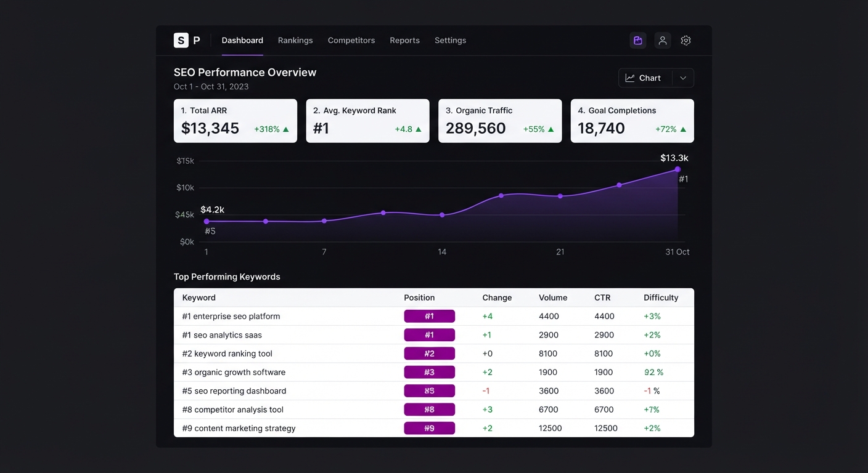Select the Organic Traffic card
This screenshot has width=868, height=473.
[x=500, y=121]
